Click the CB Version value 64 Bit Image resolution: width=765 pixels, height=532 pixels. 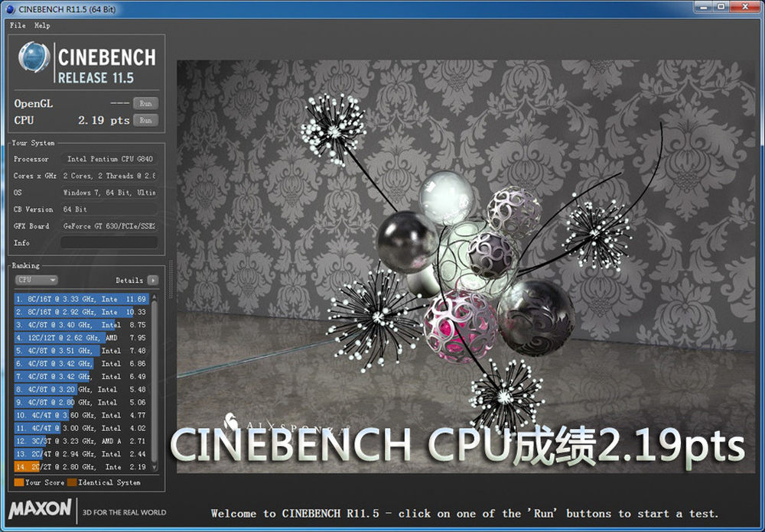109,209
